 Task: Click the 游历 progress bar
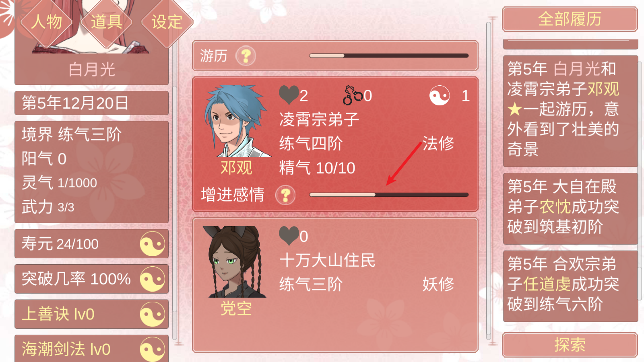[x=389, y=56]
